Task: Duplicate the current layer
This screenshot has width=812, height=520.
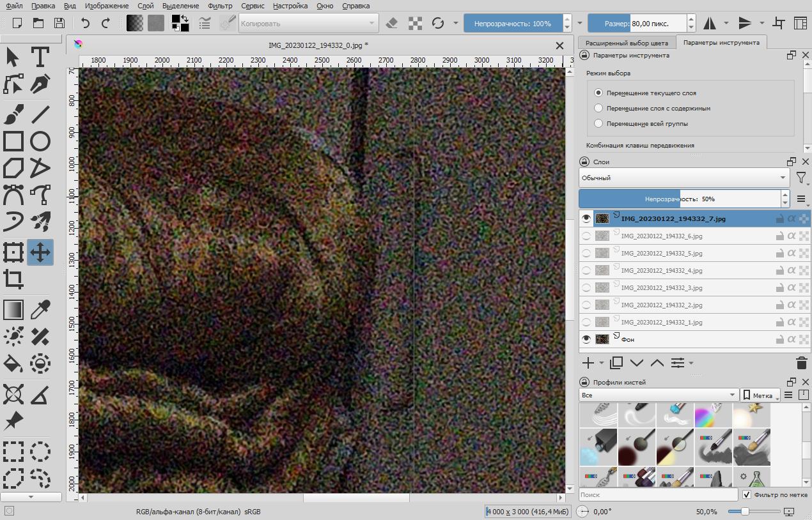Action: tap(616, 363)
